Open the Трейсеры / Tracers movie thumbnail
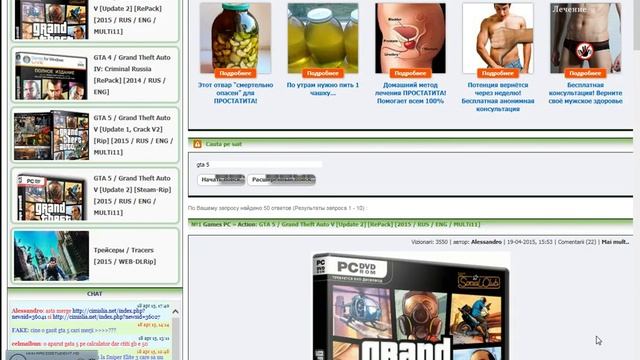This screenshot has width=640, height=360. coord(51,256)
